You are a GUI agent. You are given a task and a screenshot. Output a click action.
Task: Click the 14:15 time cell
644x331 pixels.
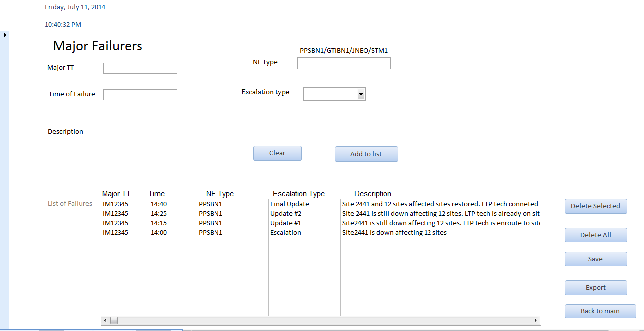point(159,223)
